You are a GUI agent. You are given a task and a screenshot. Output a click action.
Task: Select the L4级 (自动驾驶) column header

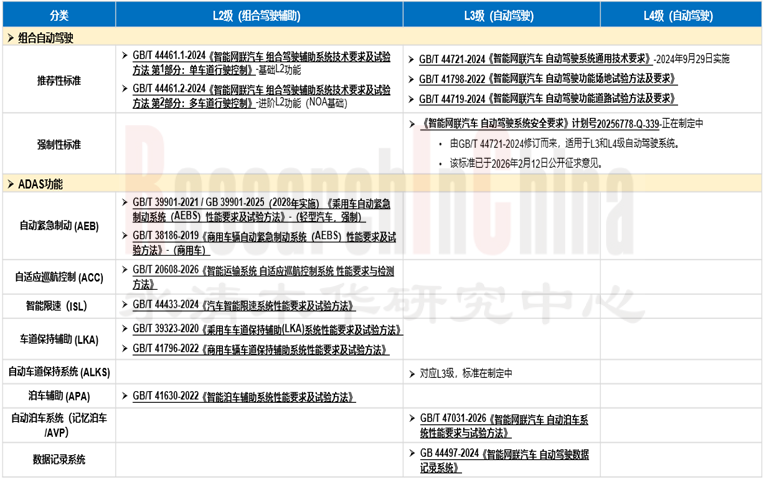click(681, 16)
